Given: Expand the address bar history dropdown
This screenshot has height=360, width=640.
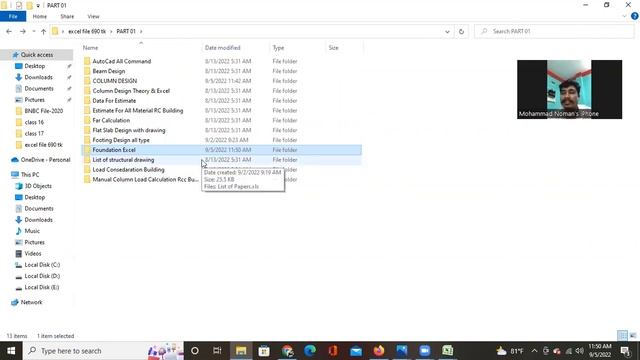Looking at the screenshot, I should click(x=447, y=31).
